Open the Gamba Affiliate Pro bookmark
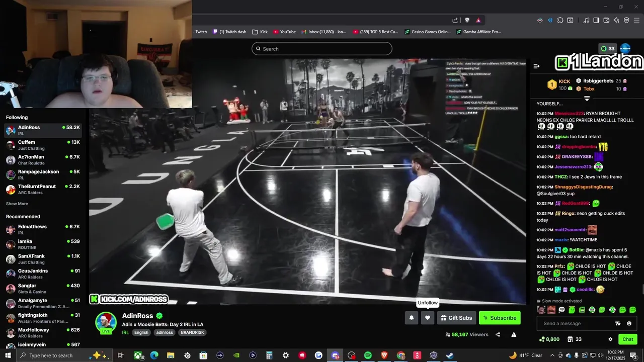 point(478,32)
